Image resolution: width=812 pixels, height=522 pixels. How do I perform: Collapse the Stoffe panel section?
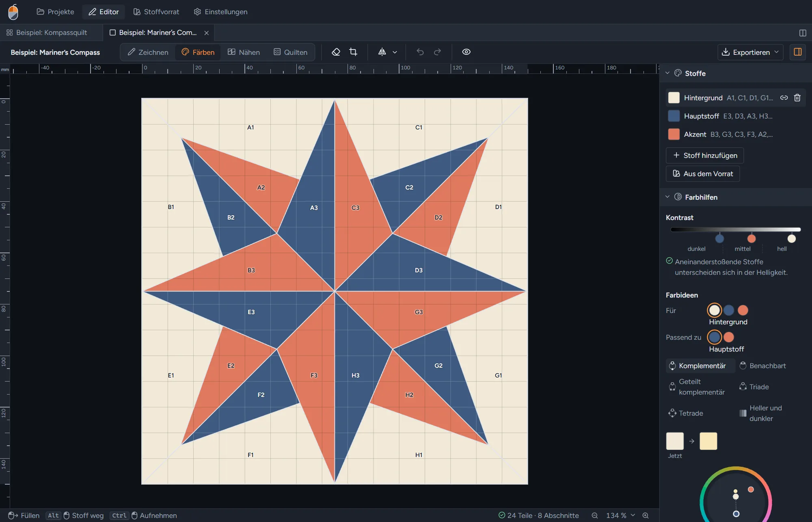point(667,73)
